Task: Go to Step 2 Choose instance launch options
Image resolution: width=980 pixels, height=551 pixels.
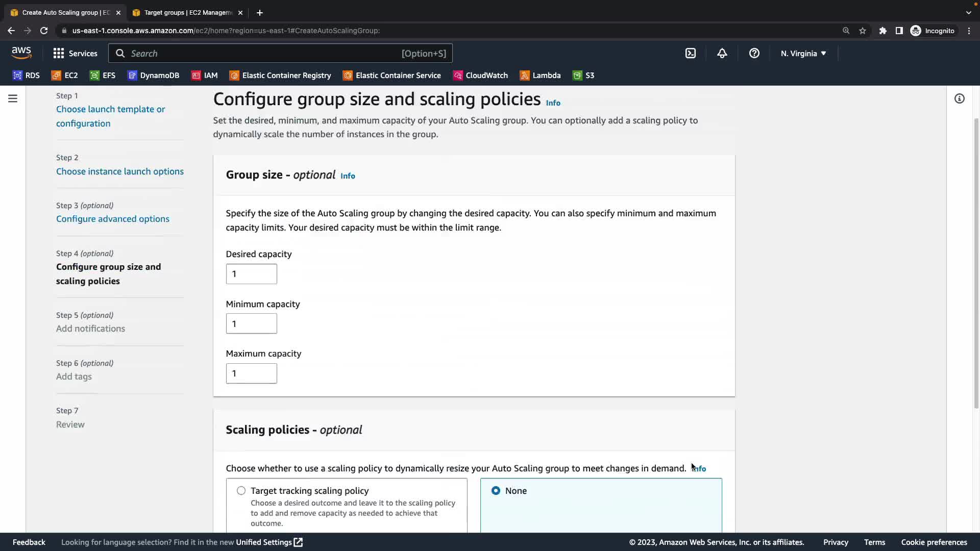Action: tap(120, 171)
